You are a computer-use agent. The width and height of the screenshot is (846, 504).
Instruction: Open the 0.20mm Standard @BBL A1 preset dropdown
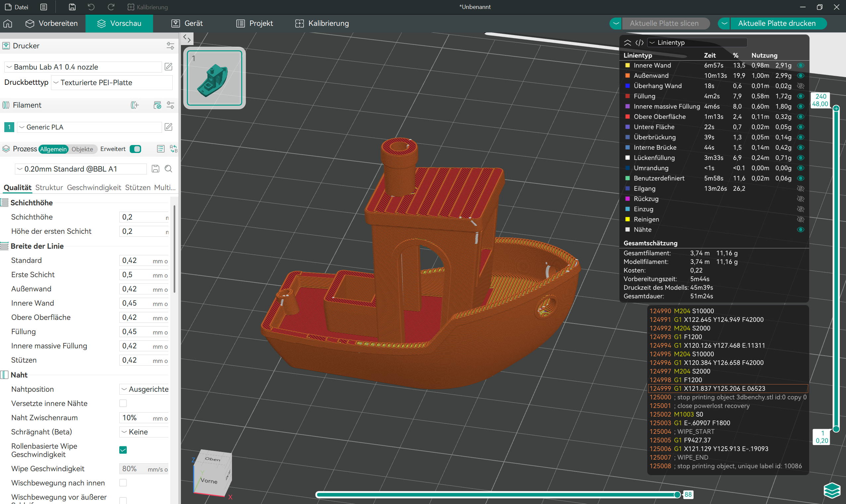click(81, 169)
